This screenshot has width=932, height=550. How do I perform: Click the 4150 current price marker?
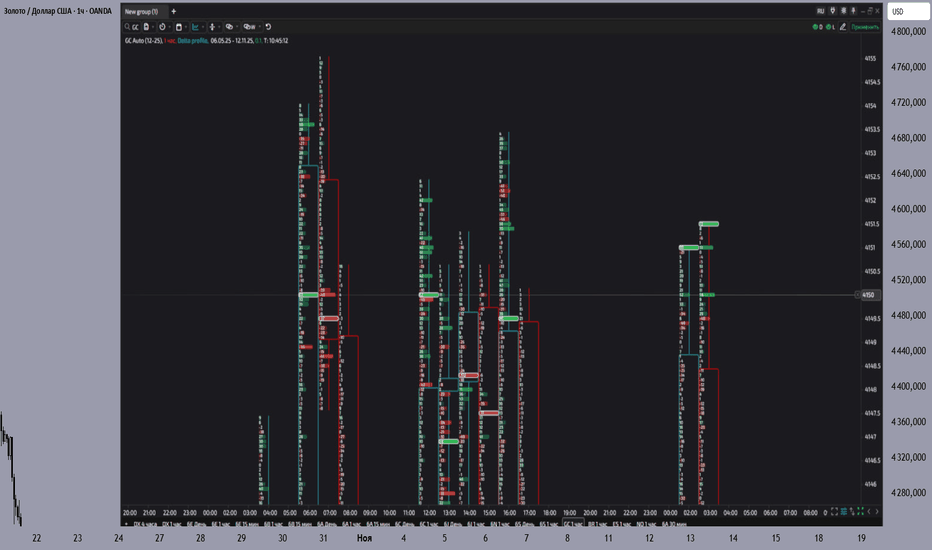(868, 294)
